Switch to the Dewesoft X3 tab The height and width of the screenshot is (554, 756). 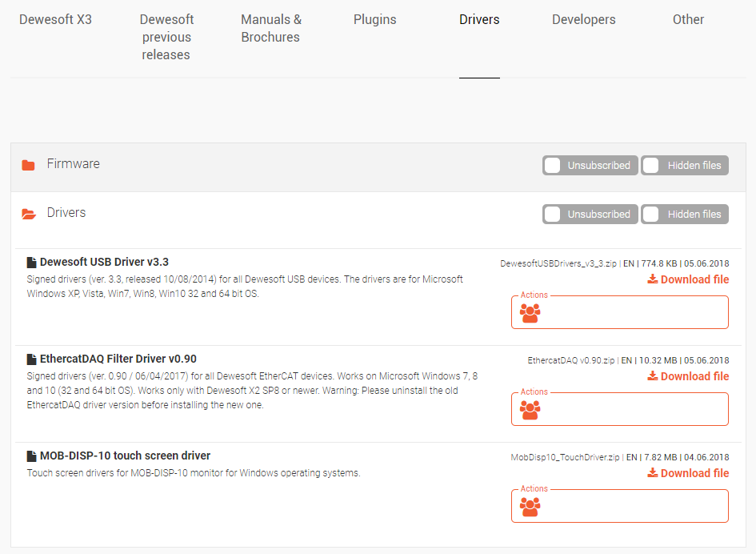[x=55, y=20]
